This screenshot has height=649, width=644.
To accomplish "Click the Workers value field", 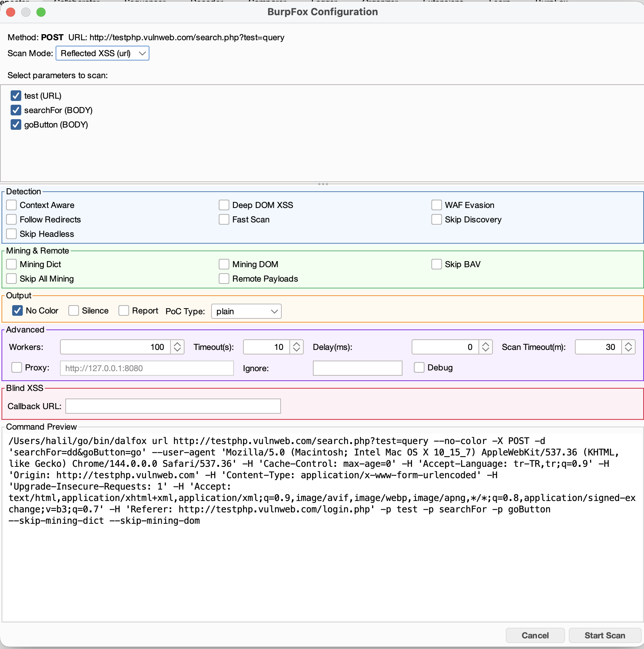I will [x=115, y=347].
